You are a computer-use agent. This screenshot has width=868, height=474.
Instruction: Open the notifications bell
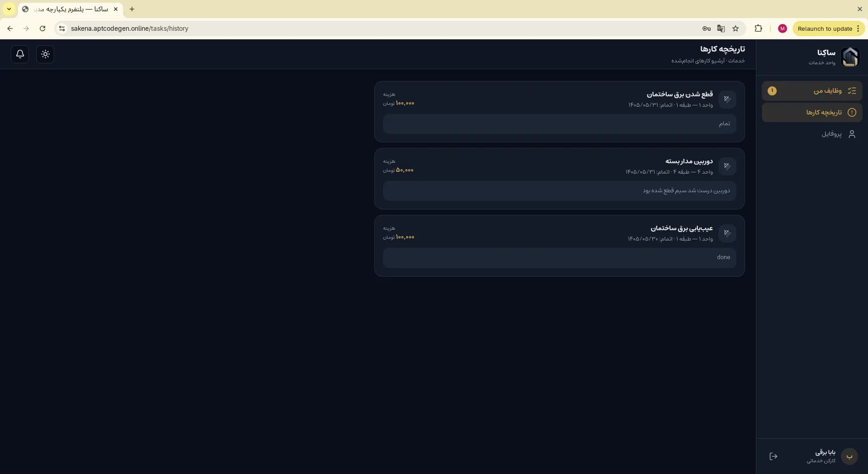(x=20, y=54)
